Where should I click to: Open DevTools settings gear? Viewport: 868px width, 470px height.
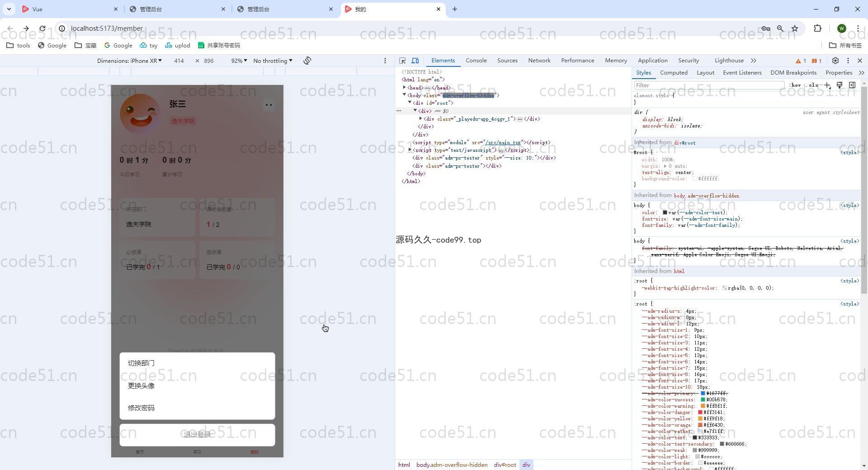tap(835, 61)
